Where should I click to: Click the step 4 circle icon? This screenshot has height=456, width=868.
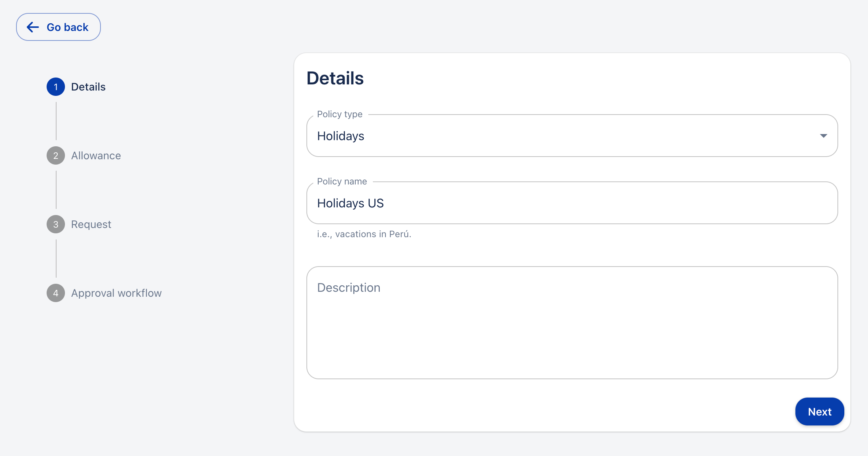point(56,293)
